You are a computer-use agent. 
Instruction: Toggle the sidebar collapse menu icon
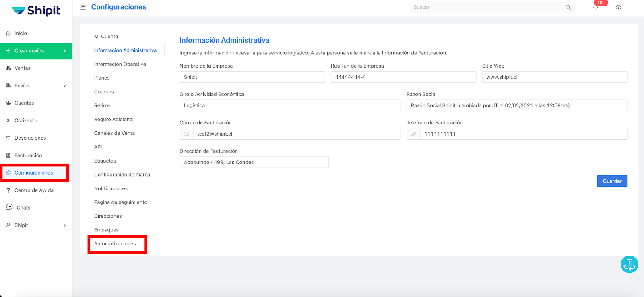(x=83, y=7)
